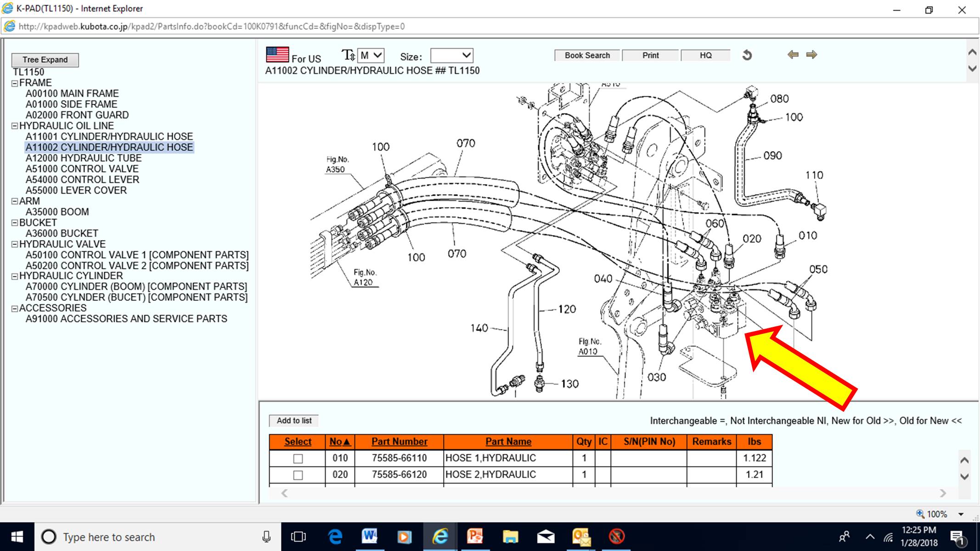Select A54000 CONTROL LEVER
The width and height of the screenshot is (980, 551).
point(82,180)
